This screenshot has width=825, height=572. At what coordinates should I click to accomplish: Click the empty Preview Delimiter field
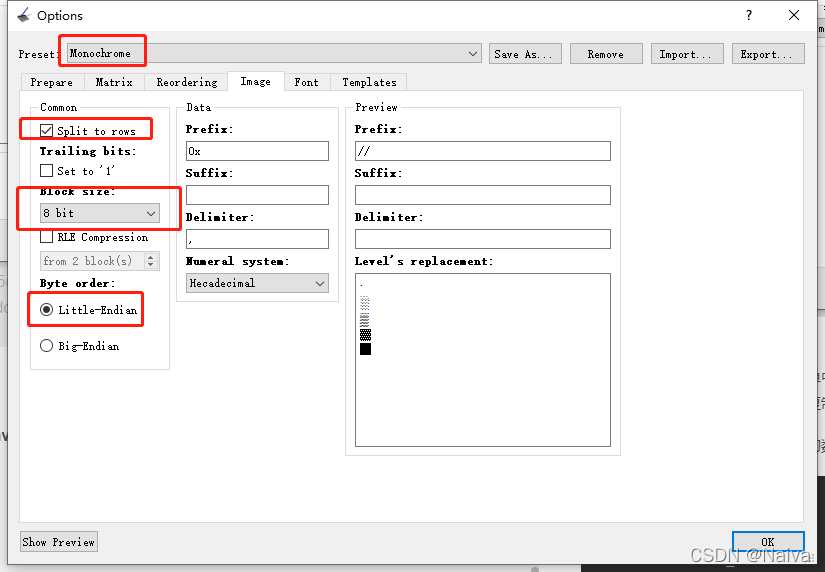483,239
